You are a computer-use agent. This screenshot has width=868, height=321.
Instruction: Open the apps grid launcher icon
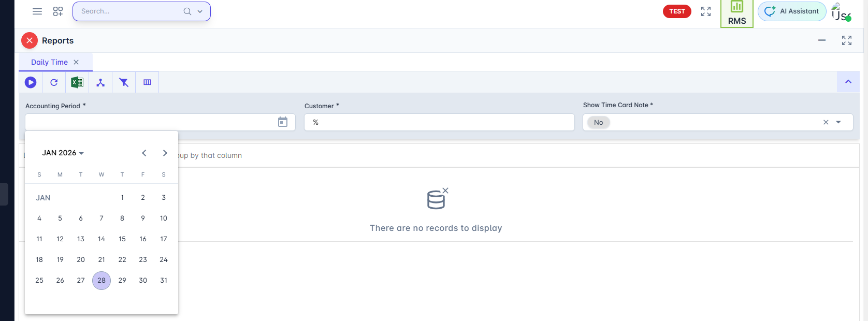click(x=58, y=11)
